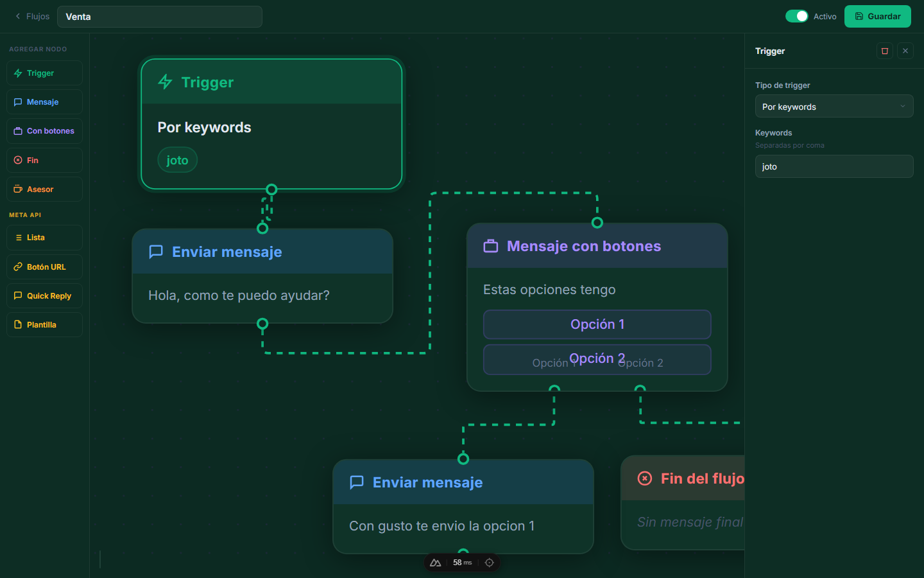
Task: Add a Trigger node from sidebar
Action: coord(44,73)
